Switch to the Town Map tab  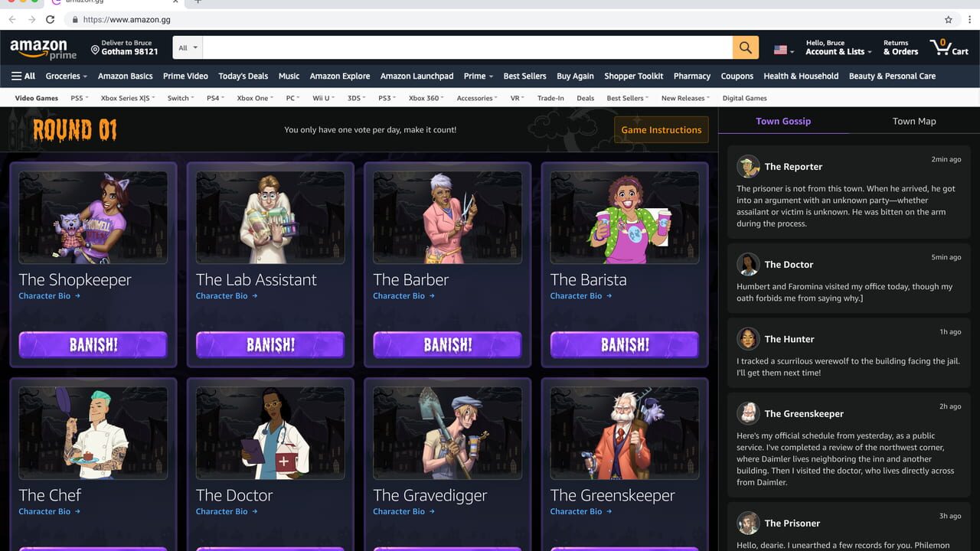point(914,121)
